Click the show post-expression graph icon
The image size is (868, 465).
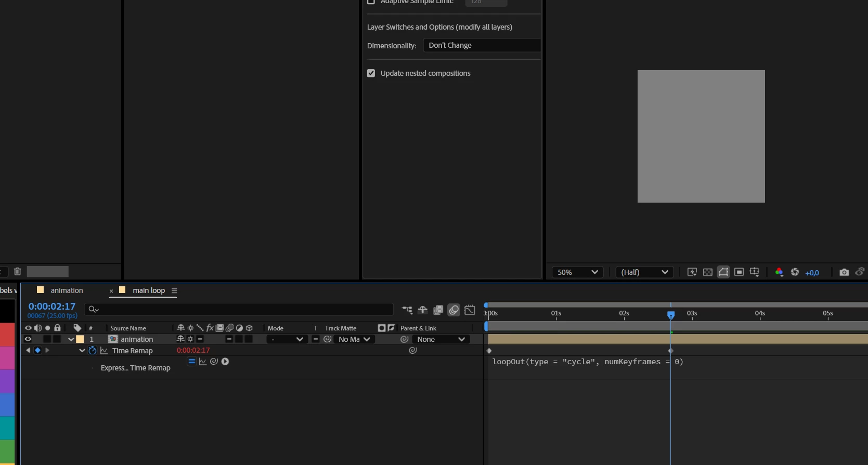coord(203,362)
